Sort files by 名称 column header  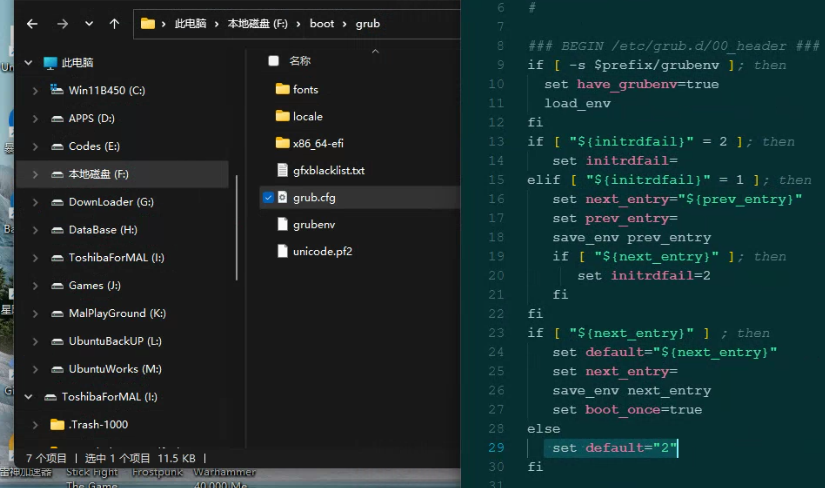click(300, 61)
